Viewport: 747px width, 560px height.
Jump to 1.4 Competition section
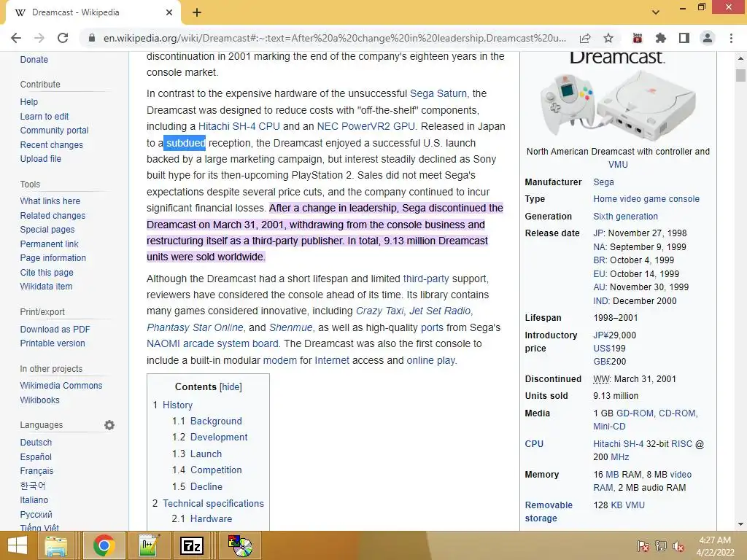click(x=216, y=470)
